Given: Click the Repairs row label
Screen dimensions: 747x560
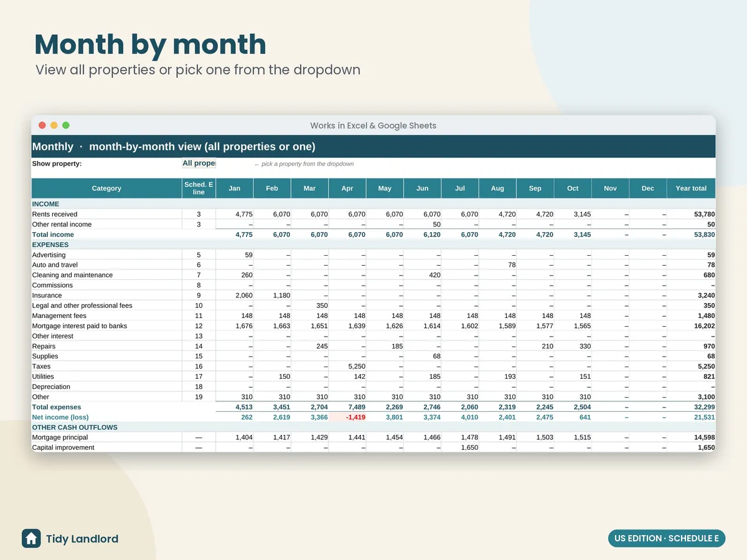Looking at the screenshot, I should tap(44, 346).
